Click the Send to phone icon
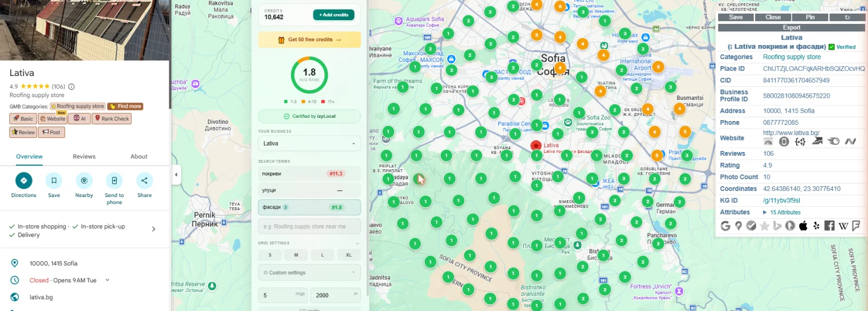 pos(114,180)
